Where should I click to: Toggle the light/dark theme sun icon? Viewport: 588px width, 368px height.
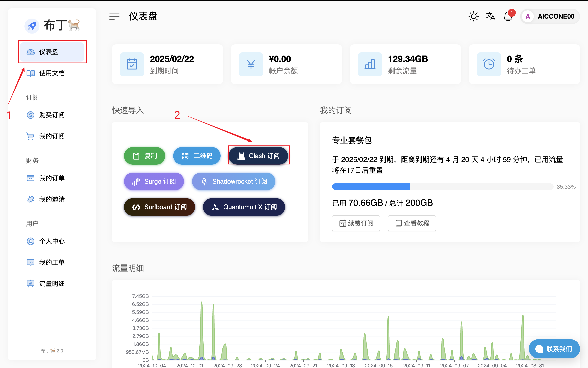coord(474,16)
